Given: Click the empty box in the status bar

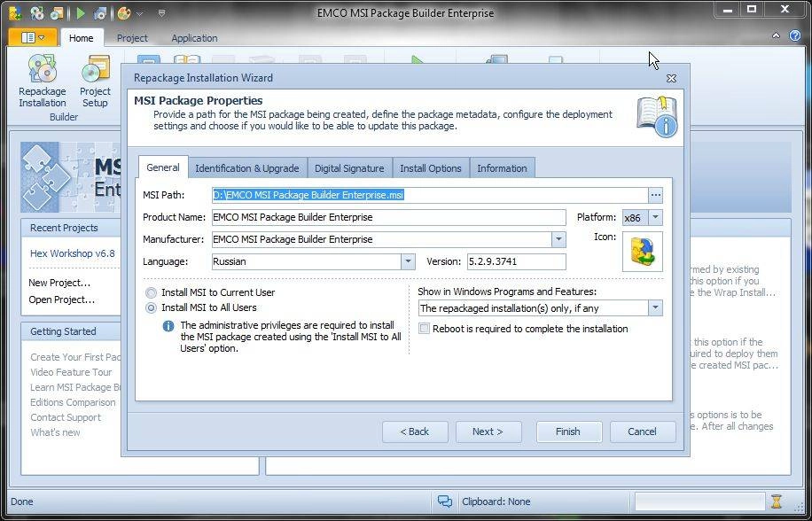Looking at the screenshot, I should [699, 502].
